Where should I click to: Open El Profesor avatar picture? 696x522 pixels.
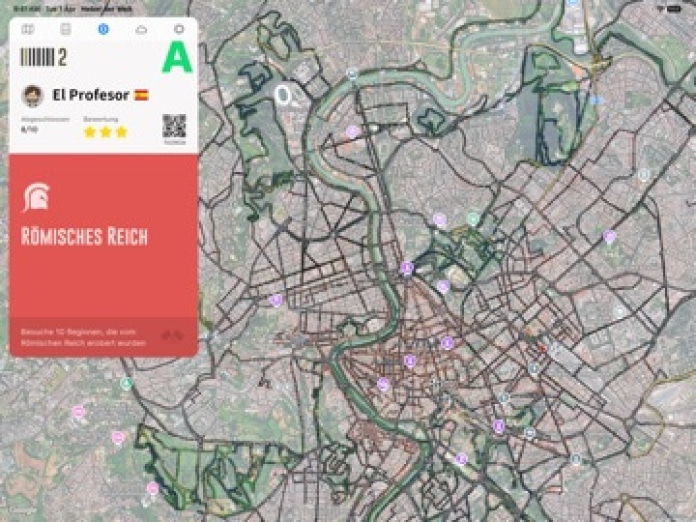point(32,95)
